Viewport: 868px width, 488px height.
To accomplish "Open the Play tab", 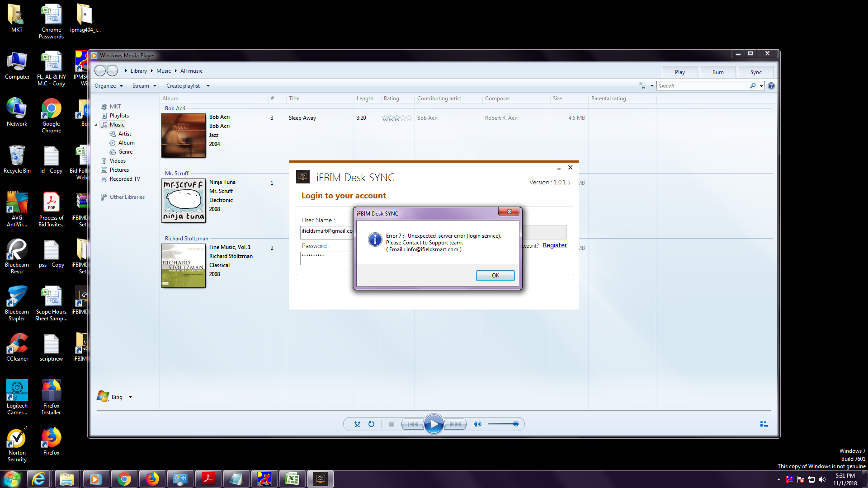I will click(679, 72).
